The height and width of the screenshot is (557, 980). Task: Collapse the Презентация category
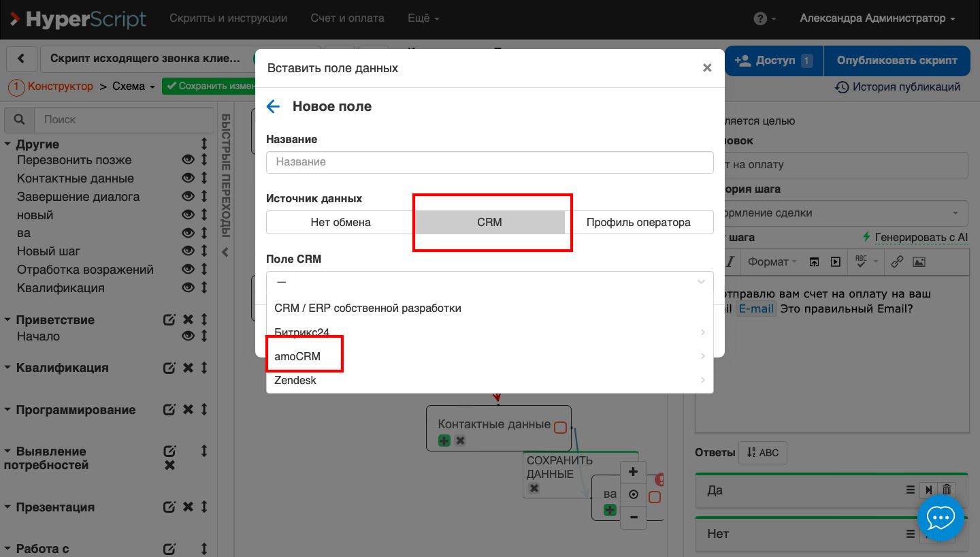click(8, 507)
